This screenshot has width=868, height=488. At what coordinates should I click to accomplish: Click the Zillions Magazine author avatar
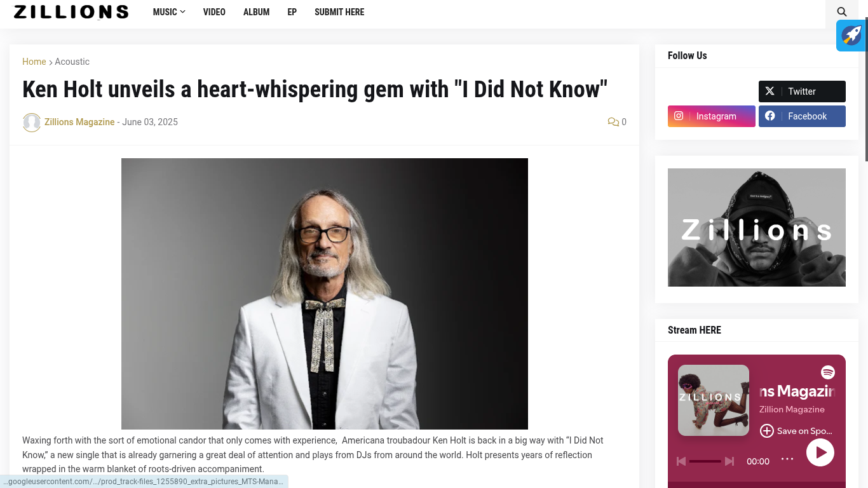tap(32, 122)
